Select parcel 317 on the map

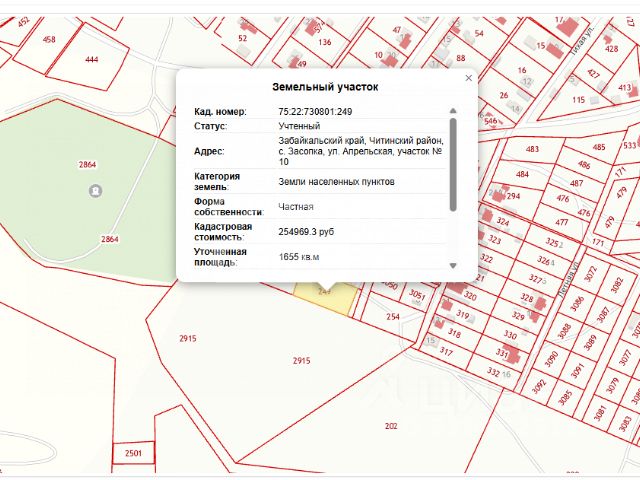pyautogui.click(x=446, y=351)
